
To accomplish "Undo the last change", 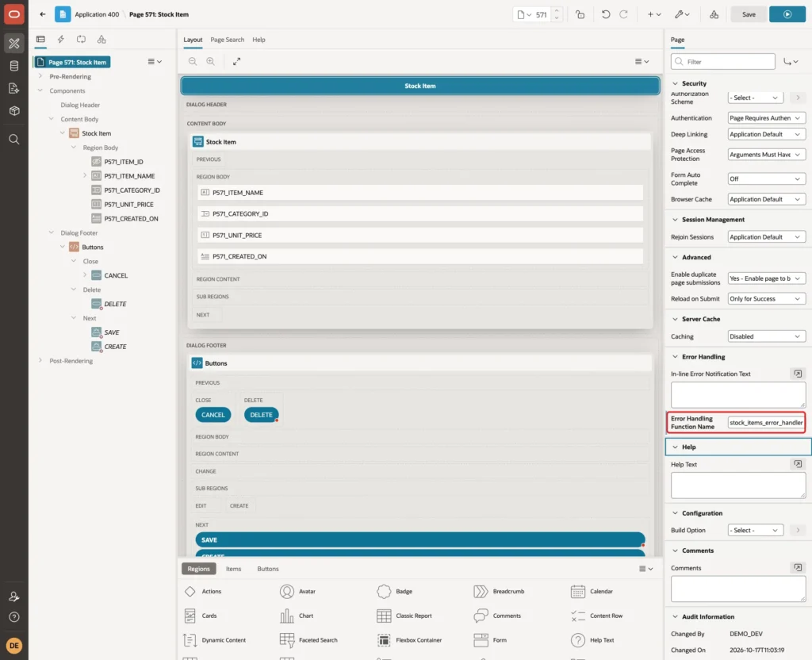I will pyautogui.click(x=605, y=14).
